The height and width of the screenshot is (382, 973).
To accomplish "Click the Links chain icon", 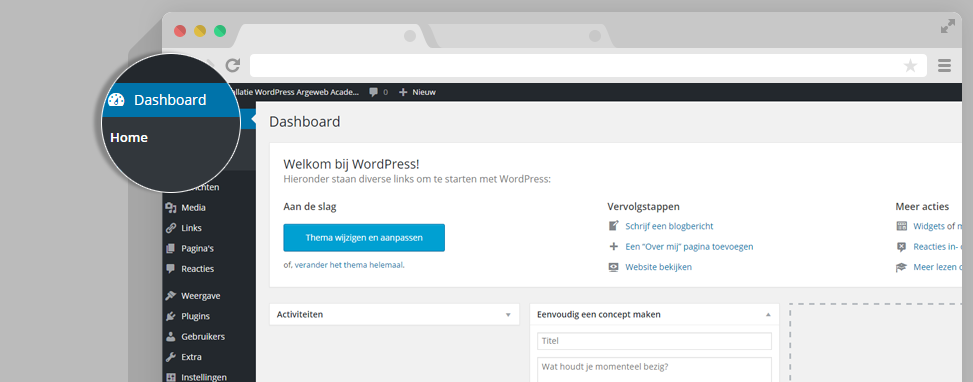I will click(171, 228).
